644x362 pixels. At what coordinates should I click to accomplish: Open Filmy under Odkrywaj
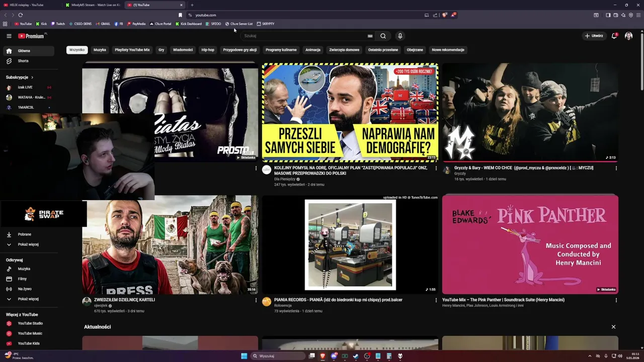click(x=29, y=279)
